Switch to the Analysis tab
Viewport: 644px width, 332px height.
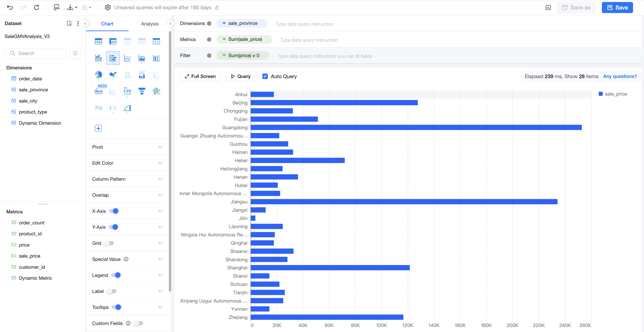(x=150, y=24)
